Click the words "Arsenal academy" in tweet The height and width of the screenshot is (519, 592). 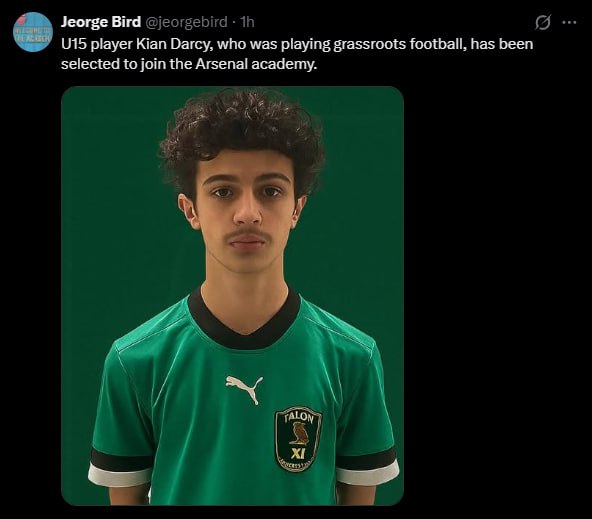point(256,64)
